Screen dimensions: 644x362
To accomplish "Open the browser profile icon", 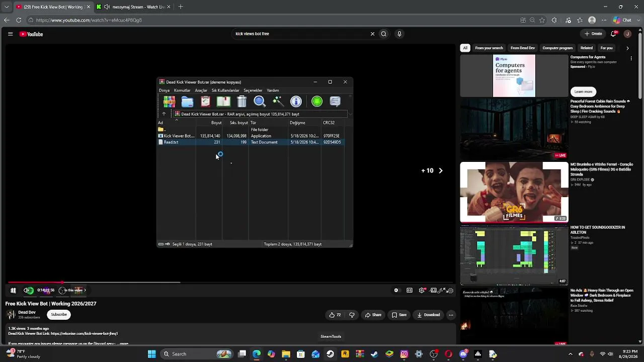I will pyautogui.click(x=592, y=20).
